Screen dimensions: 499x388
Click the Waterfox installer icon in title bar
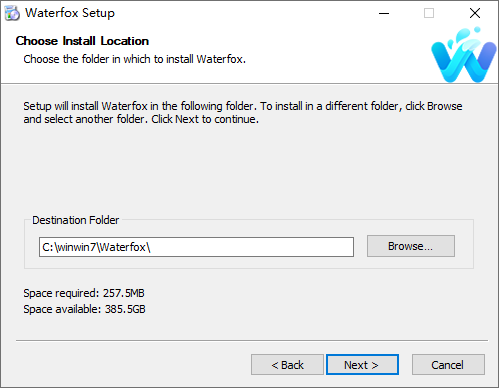[x=12, y=13]
